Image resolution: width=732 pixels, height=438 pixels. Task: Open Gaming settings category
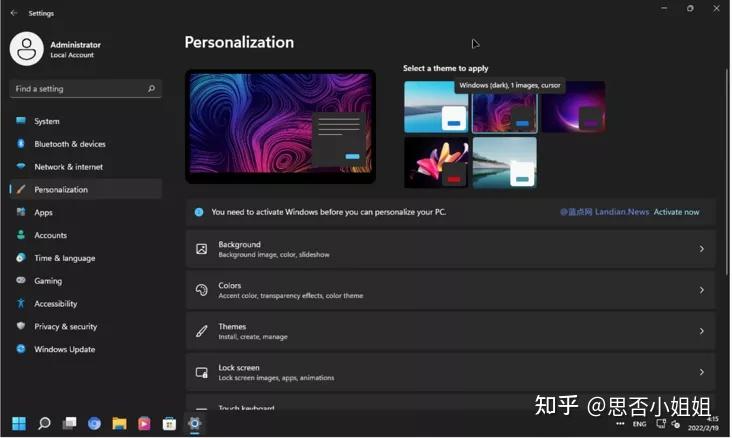[85, 281]
